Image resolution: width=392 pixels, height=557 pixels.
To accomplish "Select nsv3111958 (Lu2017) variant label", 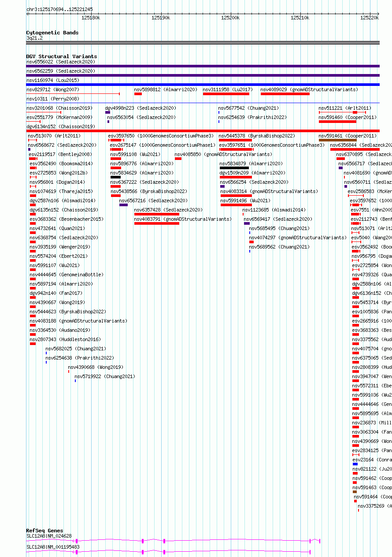I will (228, 89).
